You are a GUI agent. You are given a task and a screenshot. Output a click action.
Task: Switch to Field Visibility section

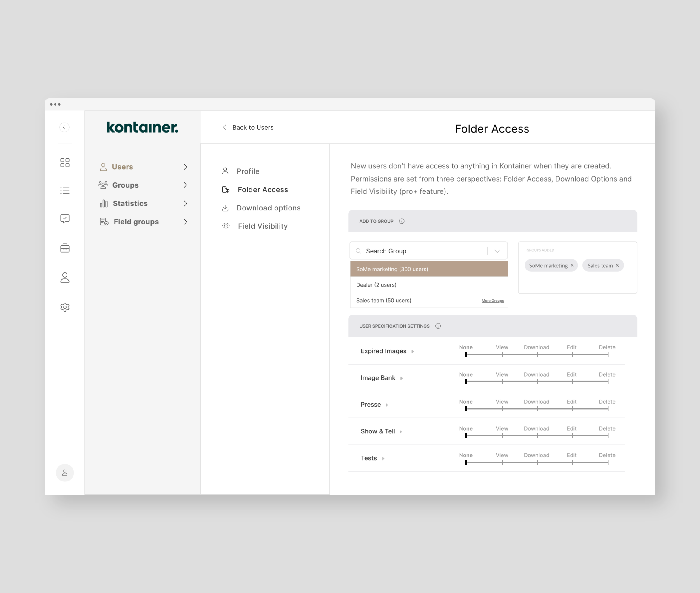click(x=262, y=226)
